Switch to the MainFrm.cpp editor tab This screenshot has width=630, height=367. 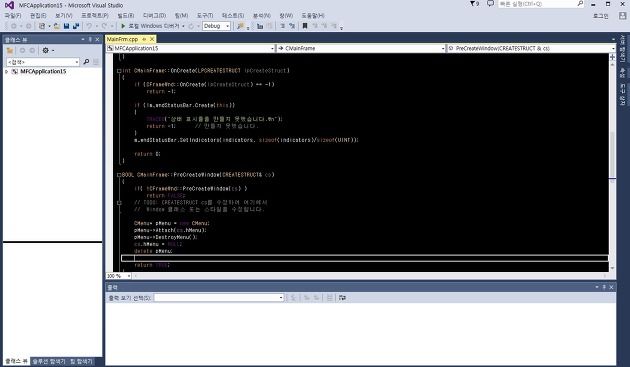pyautogui.click(x=122, y=39)
